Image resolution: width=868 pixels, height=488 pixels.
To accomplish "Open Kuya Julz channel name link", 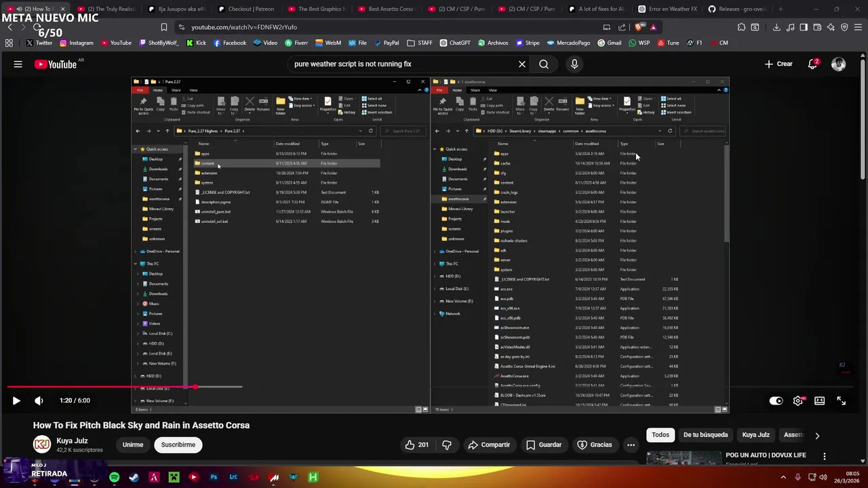I will click(72, 441).
